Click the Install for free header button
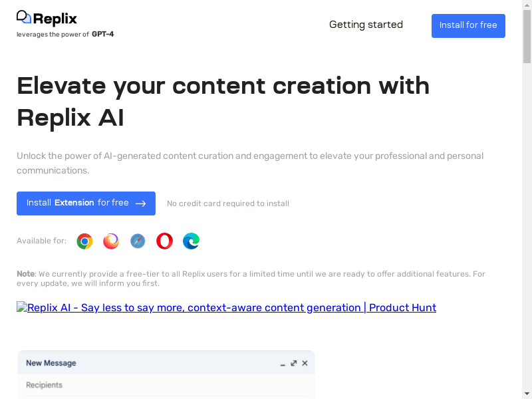Image resolution: width=532 pixels, height=399 pixels. point(468,26)
